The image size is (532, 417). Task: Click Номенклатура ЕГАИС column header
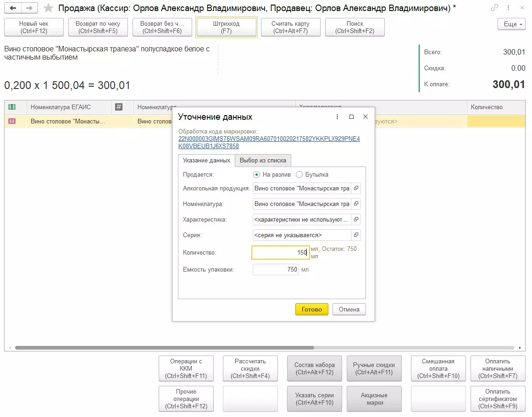69,107
